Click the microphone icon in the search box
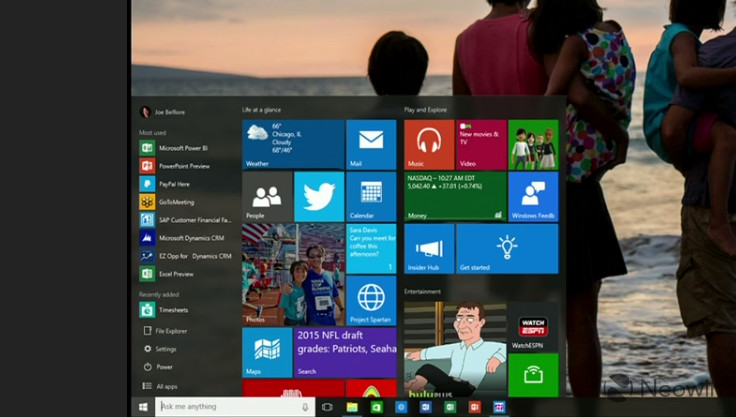This screenshot has height=417, width=736. (305, 407)
